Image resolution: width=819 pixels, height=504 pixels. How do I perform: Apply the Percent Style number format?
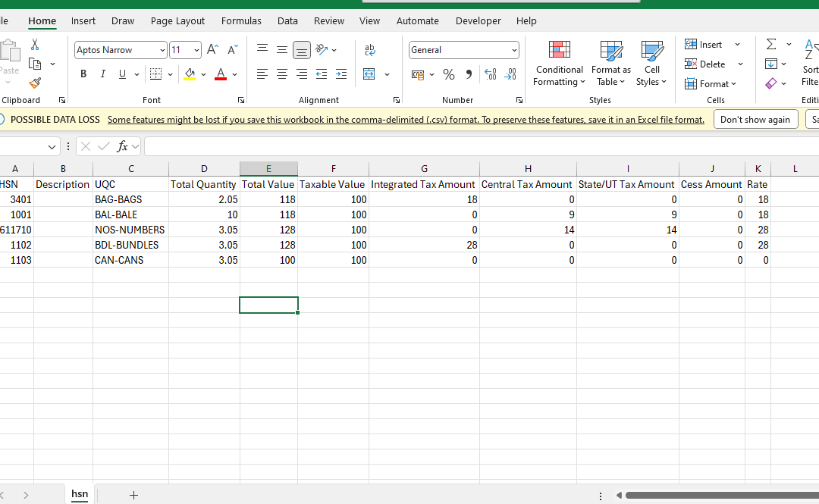448,74
